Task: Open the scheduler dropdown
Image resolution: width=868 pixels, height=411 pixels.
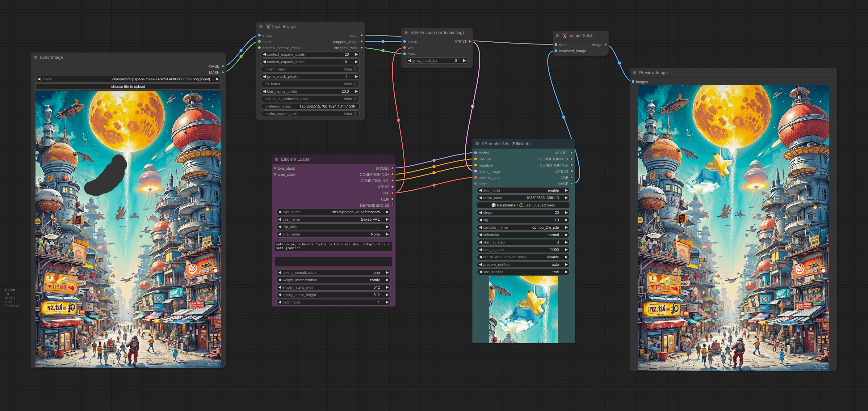Action: (523, 235)
